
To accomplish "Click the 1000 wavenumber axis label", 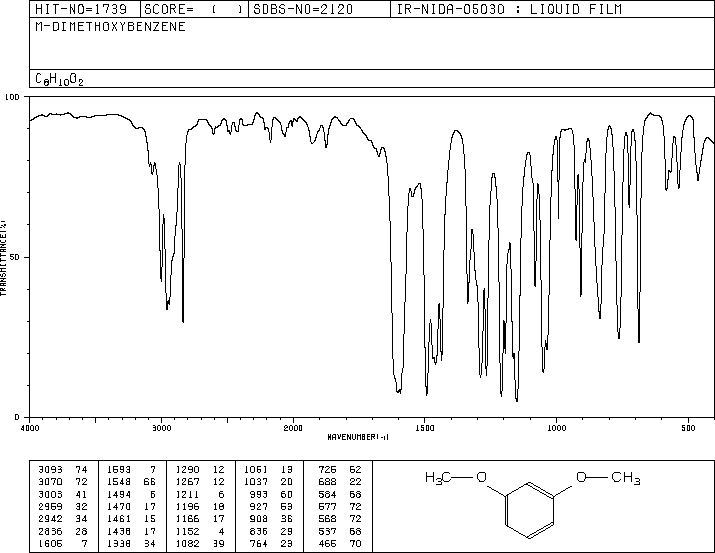I will pyautogui.click(x=556, y=428).
